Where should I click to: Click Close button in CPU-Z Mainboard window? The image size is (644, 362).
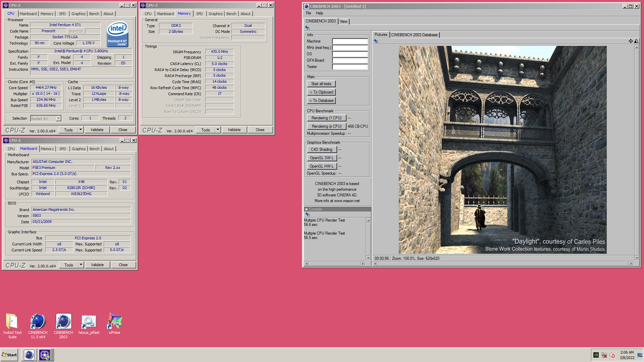click(x=123, y=265)
